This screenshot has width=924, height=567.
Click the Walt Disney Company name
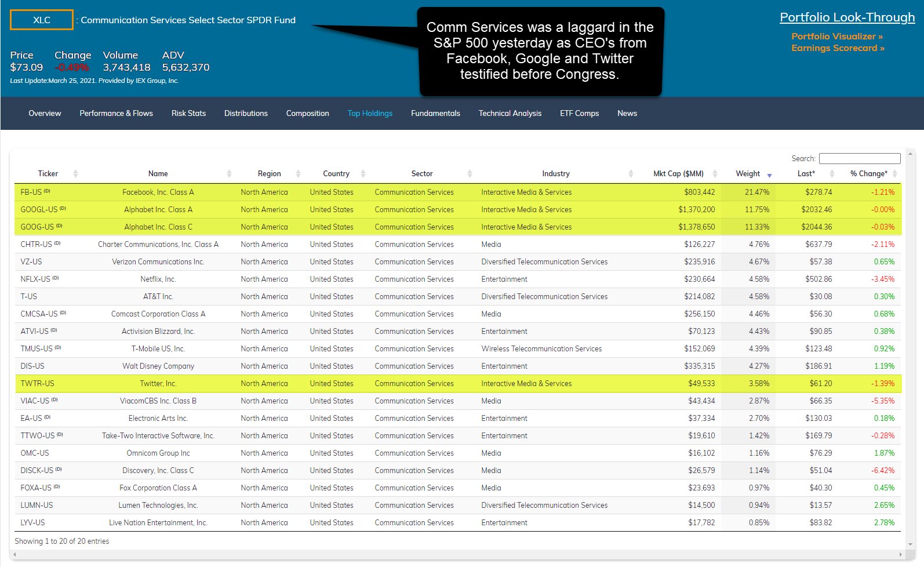[158, 366]
